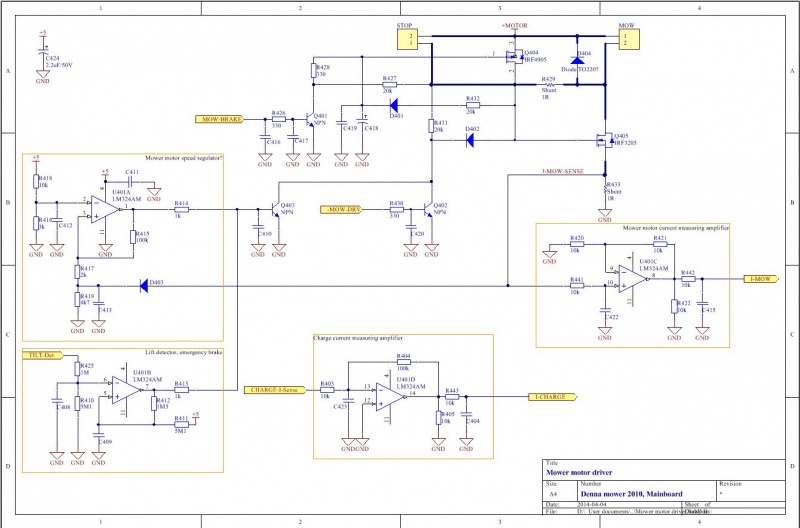Click the C424 capacitor symbol
This screenshot has height=528, width=800.
point(43,52)
